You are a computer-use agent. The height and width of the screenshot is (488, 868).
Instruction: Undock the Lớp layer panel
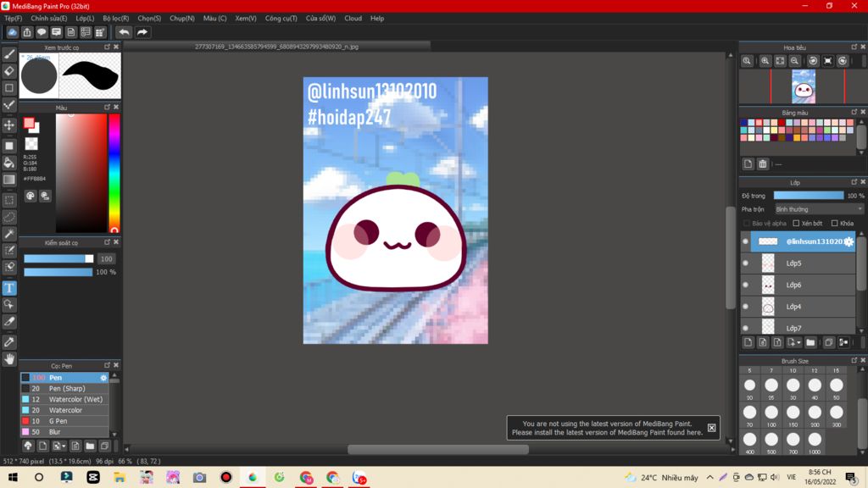(x=854, y=182)
